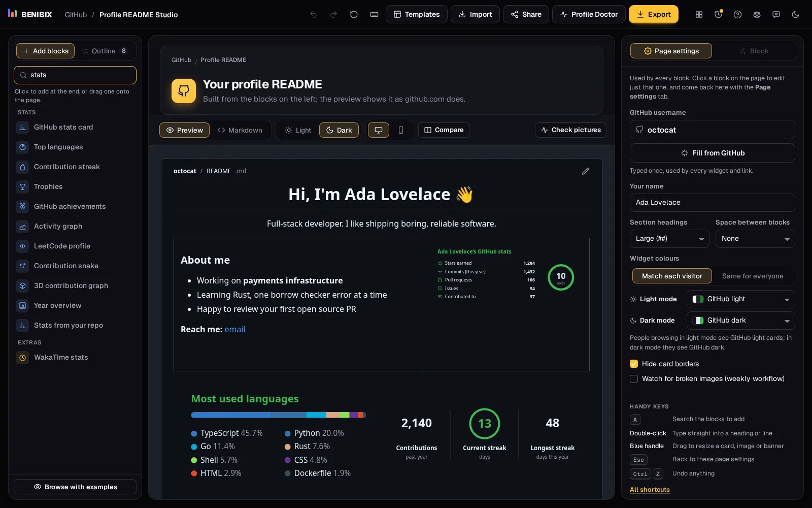Add the WakaTime stats block
Screen dimensions: 812x508
75,358
